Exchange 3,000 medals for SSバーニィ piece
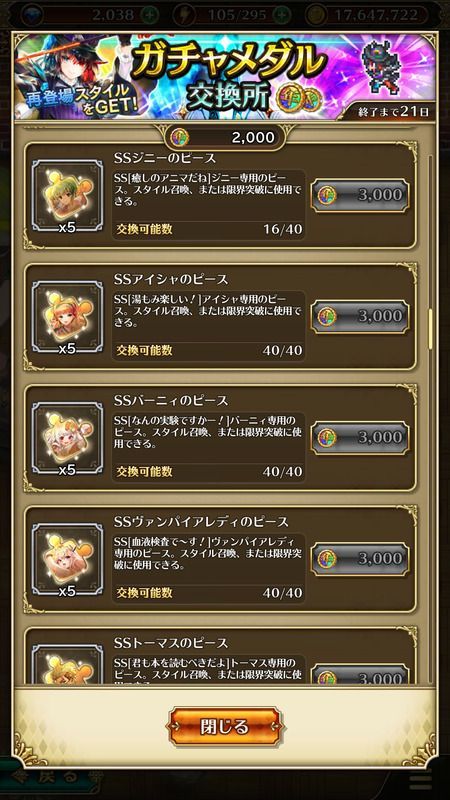Screen dimensions: 450x800 [x=360, y=438]
